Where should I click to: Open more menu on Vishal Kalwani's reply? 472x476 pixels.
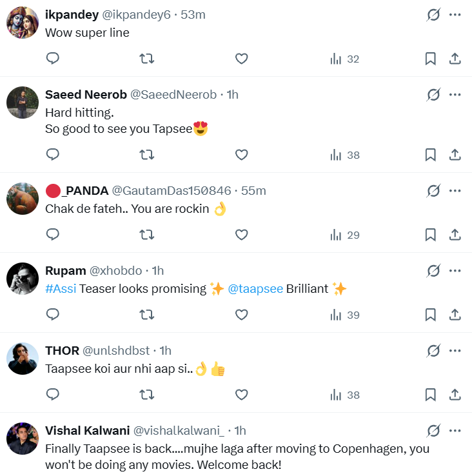coord(455,430)
